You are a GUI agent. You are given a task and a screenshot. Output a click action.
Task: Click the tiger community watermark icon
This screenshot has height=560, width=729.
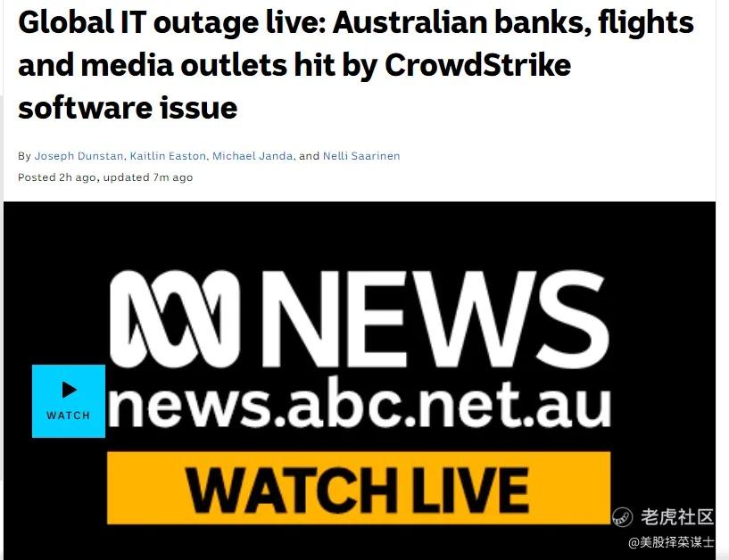click(x=622, y=517)
